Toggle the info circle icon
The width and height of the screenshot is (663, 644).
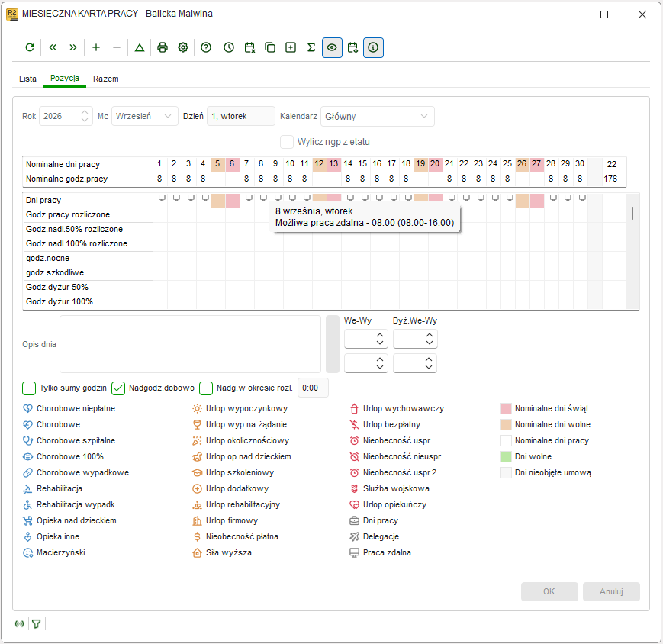click(373, 47)
